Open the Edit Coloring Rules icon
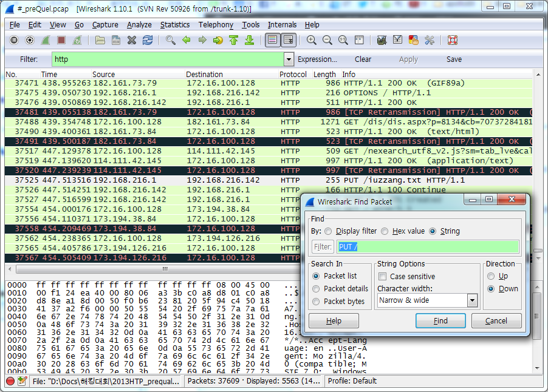 tap(413, 40)
